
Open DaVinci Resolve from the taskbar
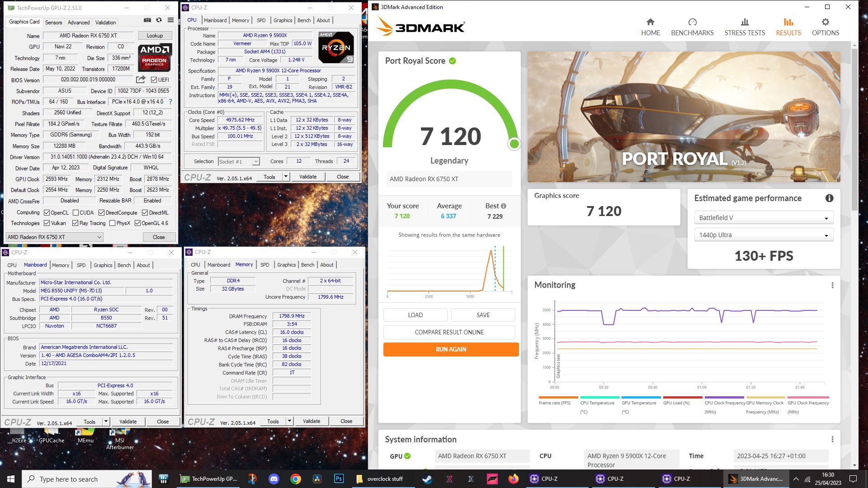click(317, 479)
